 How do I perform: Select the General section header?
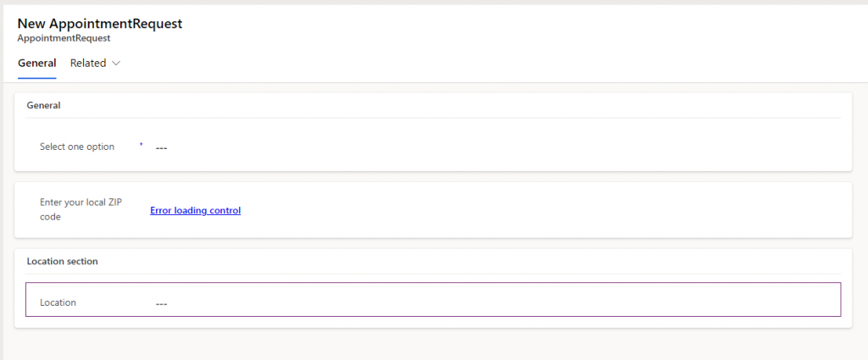pos(44,106)
